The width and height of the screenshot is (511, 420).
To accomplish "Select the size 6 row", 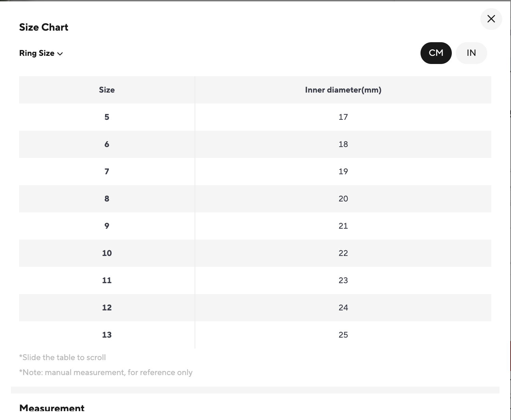I will (107, 144).
